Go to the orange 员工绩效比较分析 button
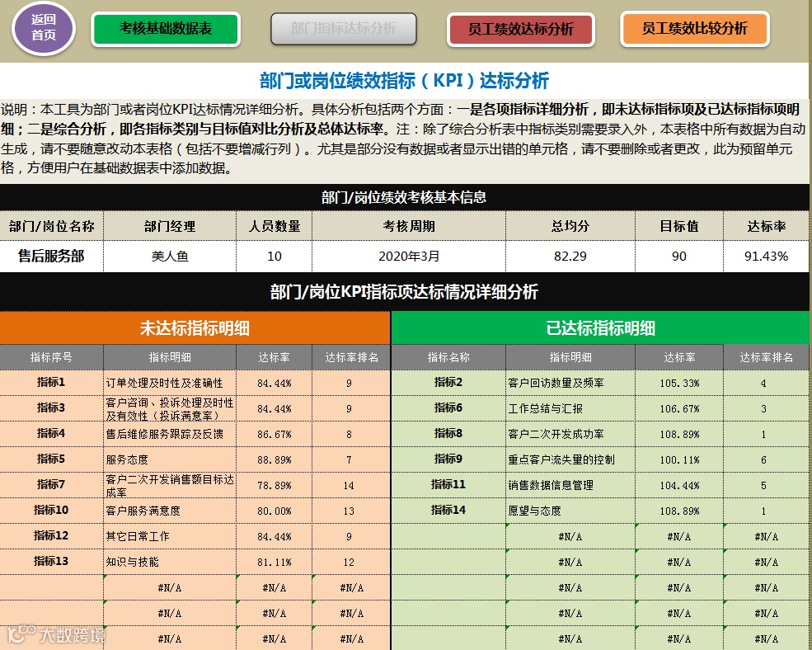The width and height of the screenshot is (812, 650). [x=694, y=29]
